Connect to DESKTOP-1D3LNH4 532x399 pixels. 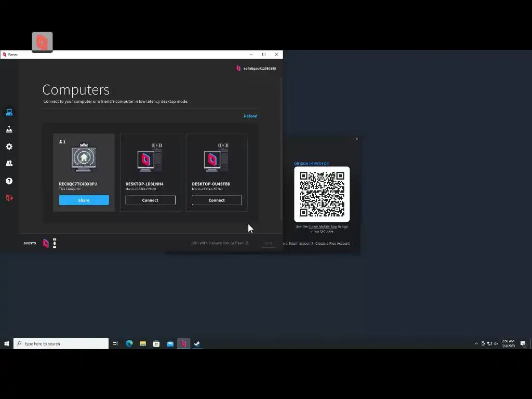(x=150, y=200)
